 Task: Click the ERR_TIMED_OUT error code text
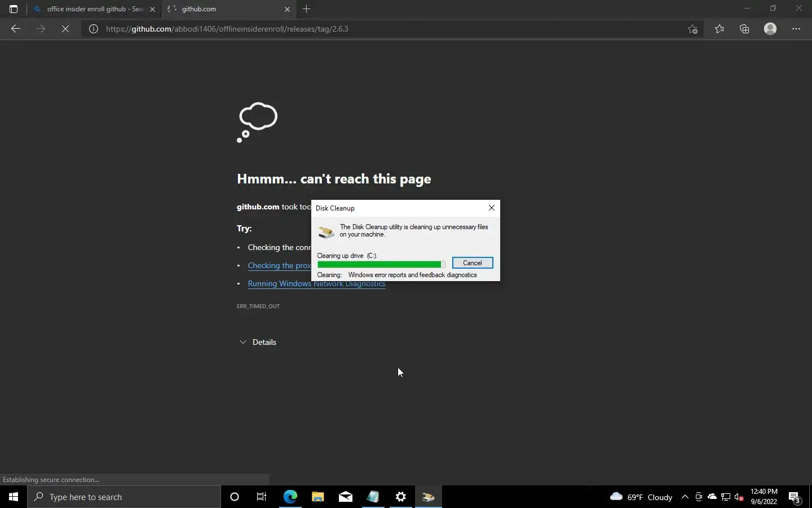[x=258, y=306]
